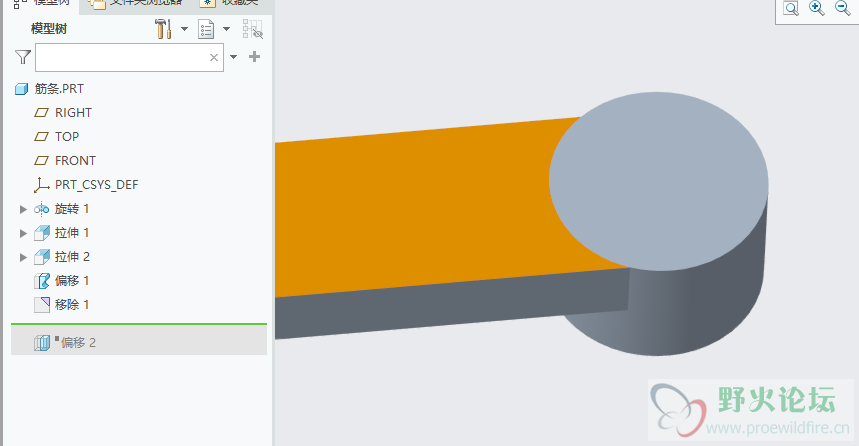Viewport: 859px width, 446px height.
Task: Click the 拉伸 1 extrude icon
Action: pyautogui.click(x=42, y=233)
